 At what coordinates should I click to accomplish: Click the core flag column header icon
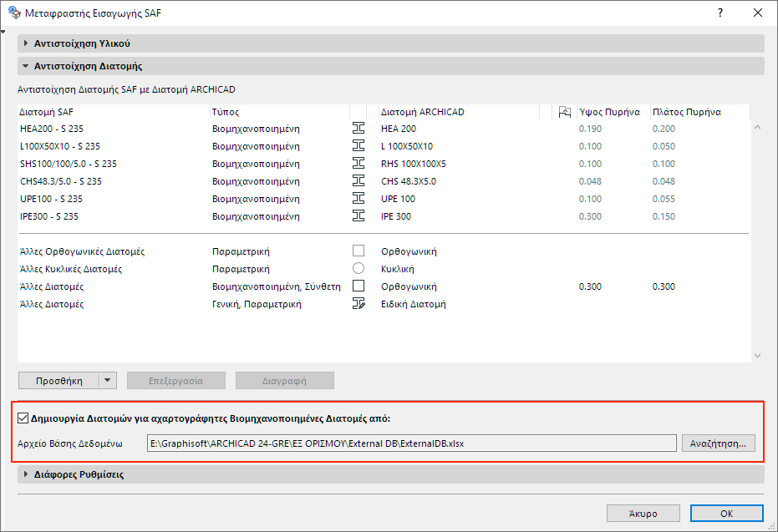564,112
